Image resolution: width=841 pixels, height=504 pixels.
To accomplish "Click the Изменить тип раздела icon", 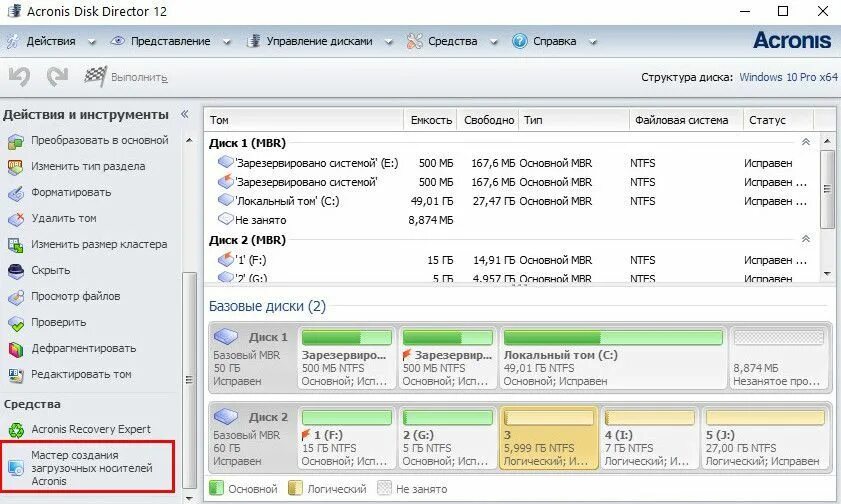I will point(16,167).
